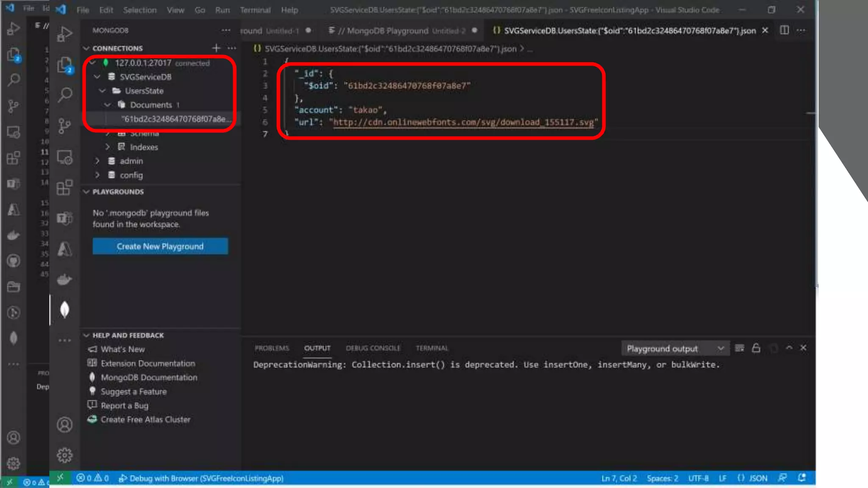Click GitHub icon in back window activity bar
The width and height of the screenshot is (868, 488).
(14, 261)
